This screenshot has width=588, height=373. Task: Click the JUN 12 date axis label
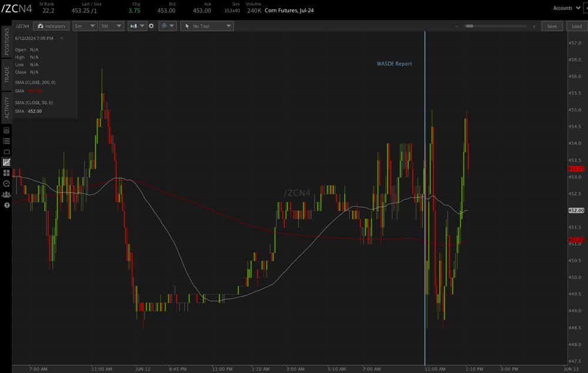tap(142, 369)
